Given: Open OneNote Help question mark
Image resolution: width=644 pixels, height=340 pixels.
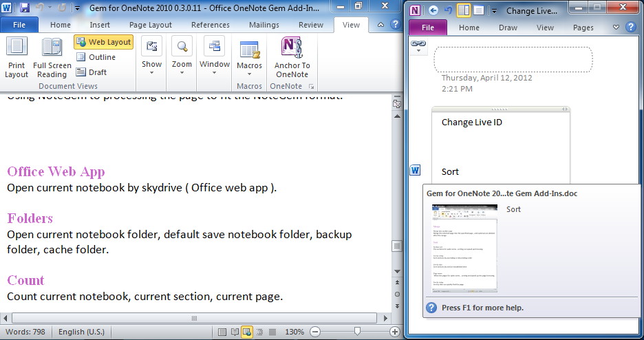Looking at the screenshot, I should pyautogui.click(x=630, y=27).
